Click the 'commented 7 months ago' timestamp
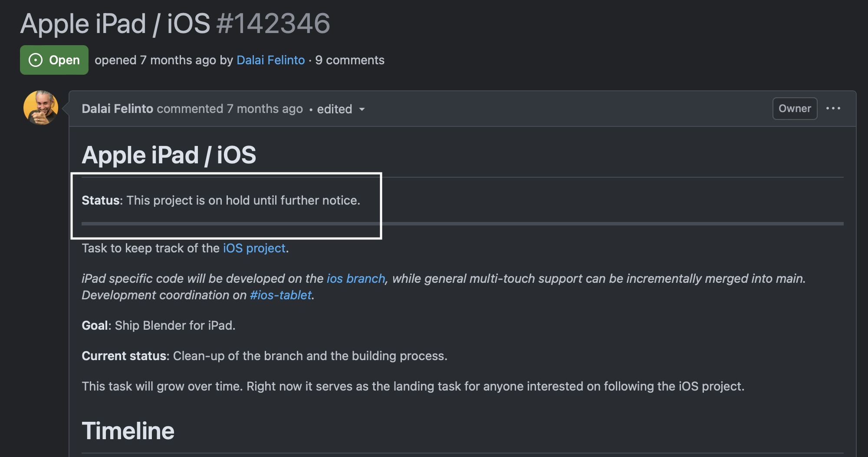The image size is (868, 457). pos(230,109)
